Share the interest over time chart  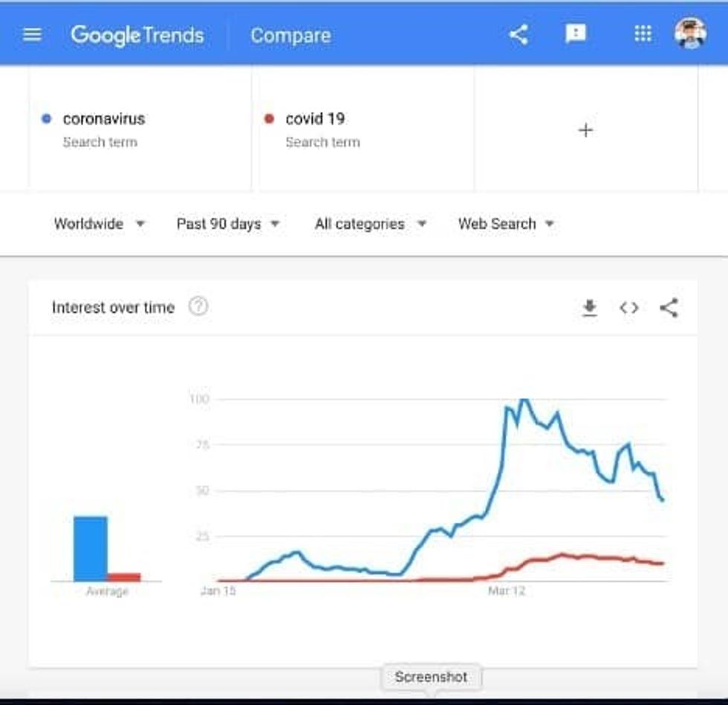(x=669, y=308)
